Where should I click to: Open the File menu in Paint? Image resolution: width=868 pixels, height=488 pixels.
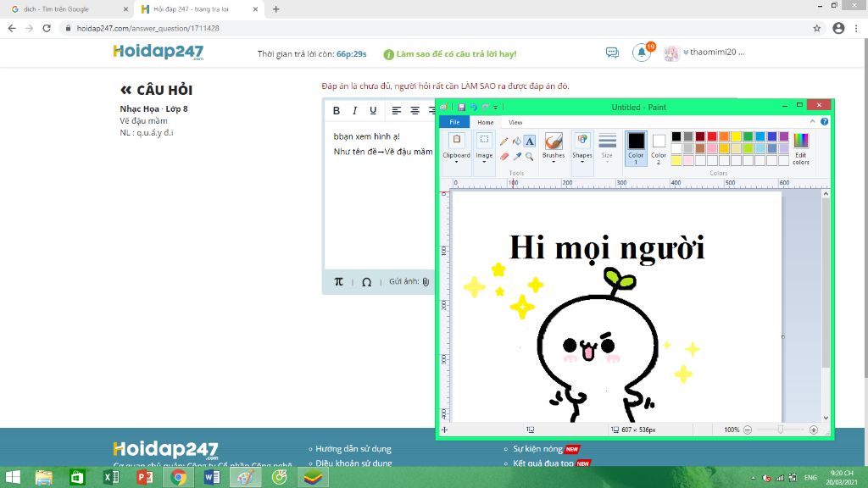coord(454,122)
